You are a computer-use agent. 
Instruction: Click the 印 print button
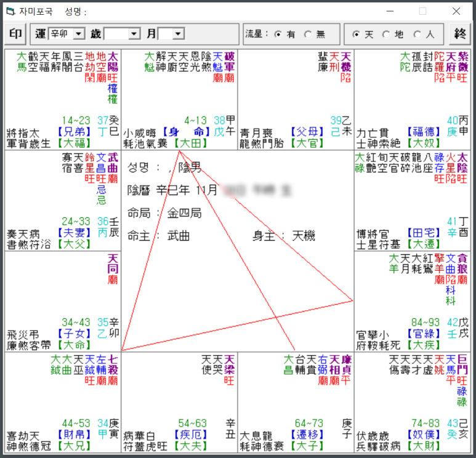15,34
